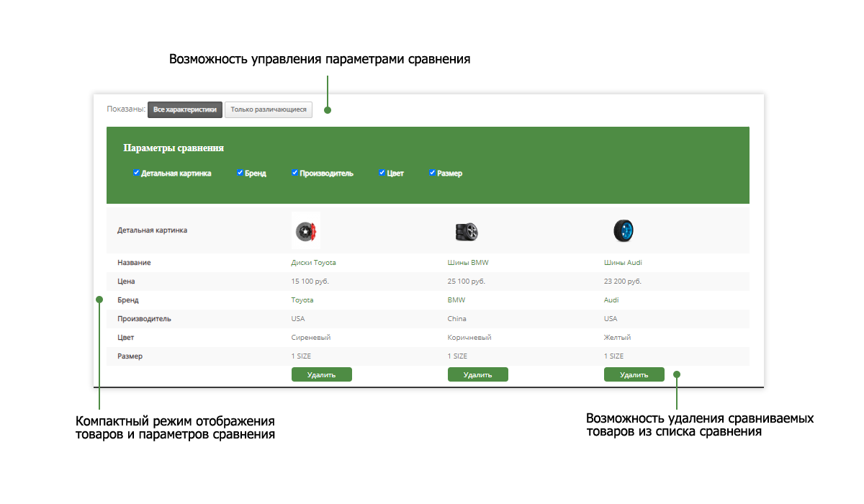The width and height of the screenshot is (864, 504).
Task: Select the price '15 100 руб.'
Action: pos(310,282)
